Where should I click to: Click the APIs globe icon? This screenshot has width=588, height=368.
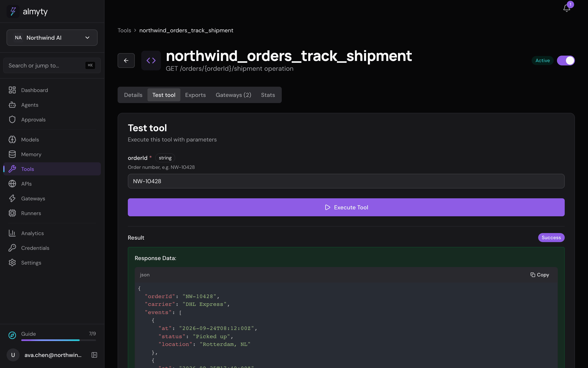(x=12, y=184)
